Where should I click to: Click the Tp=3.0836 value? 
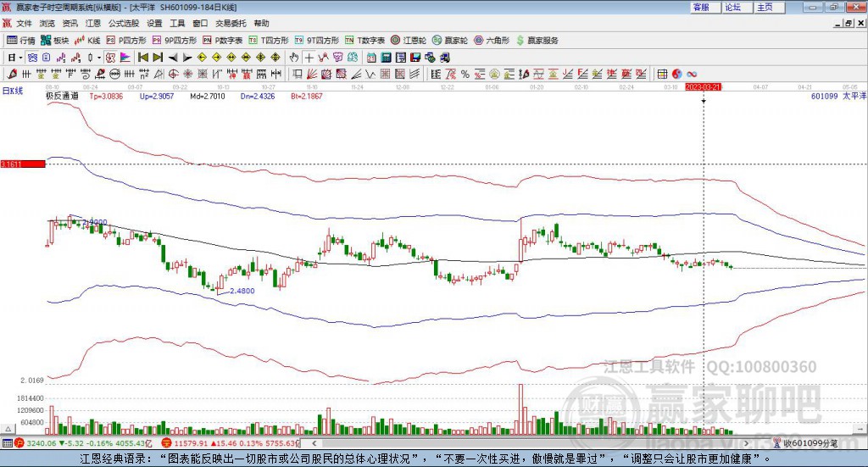(106, 97)
